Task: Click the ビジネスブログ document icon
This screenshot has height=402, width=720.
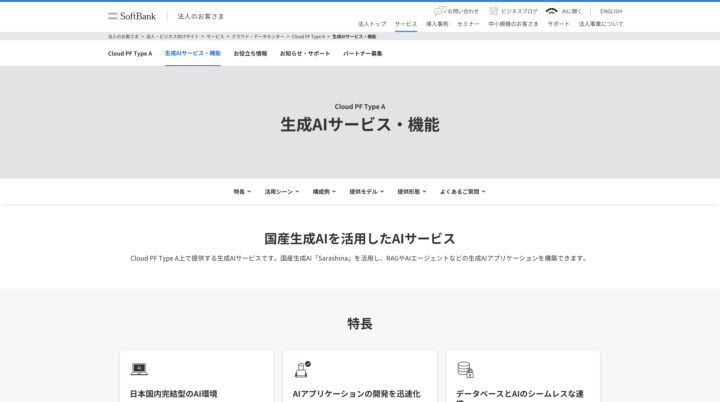Action: coord(494,11)
